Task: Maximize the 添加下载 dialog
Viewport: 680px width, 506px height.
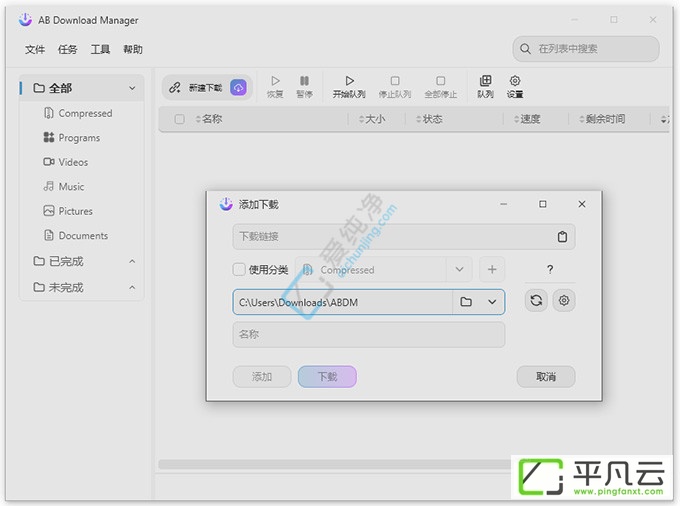Action: coord(543,204)
